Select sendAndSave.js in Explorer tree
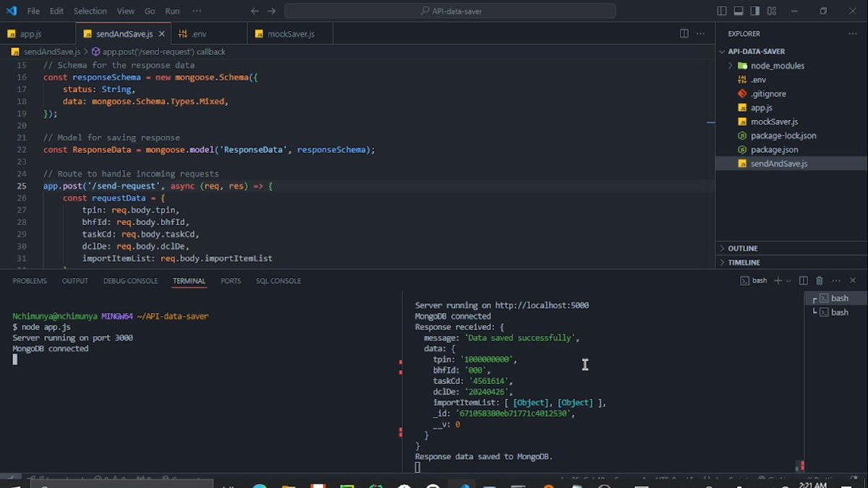The image size is (868, 488). pos(791,164)
